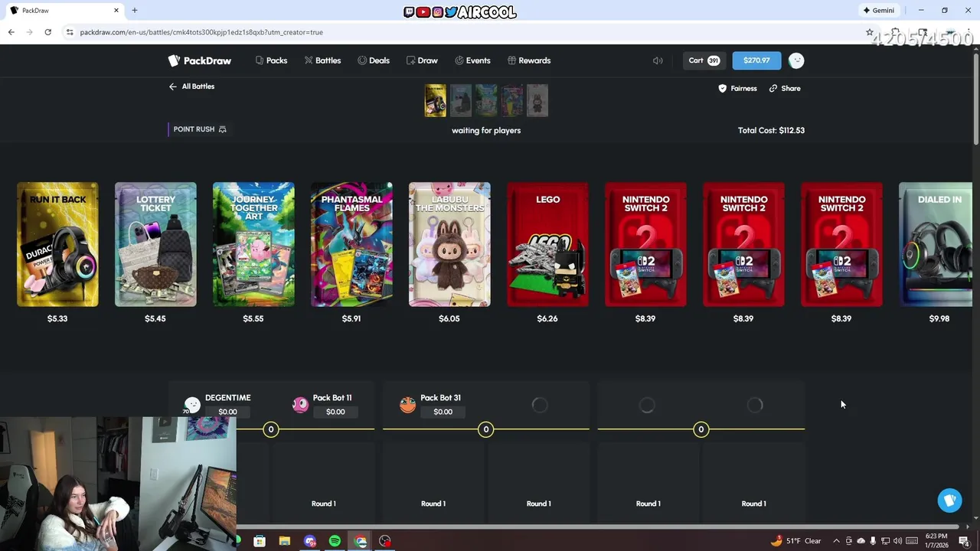Reload the page in Chrome
The width and height of the screenshot is (980, 551).
[x=47, y=32]
